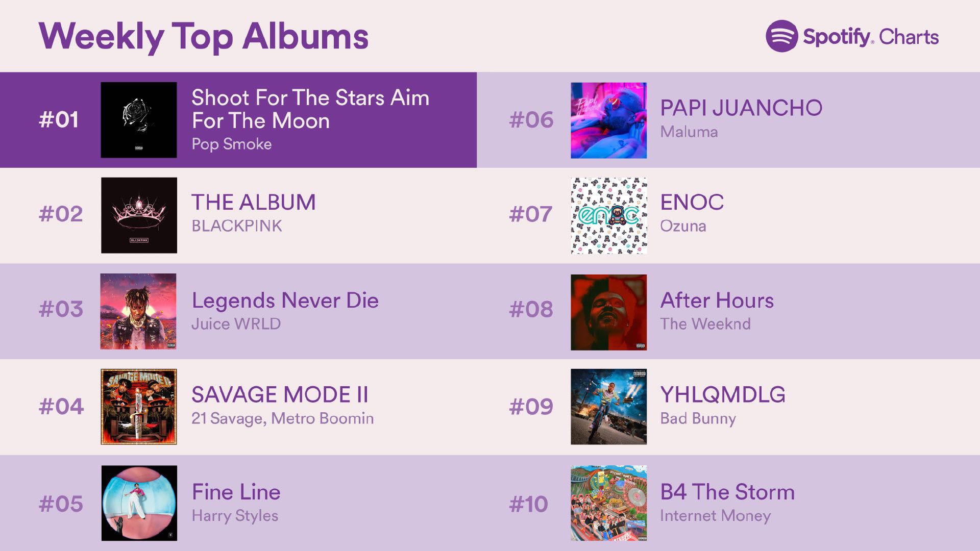
Task: Click 21 Savage, Metro Boomin artist text
Action: [283, 418]
